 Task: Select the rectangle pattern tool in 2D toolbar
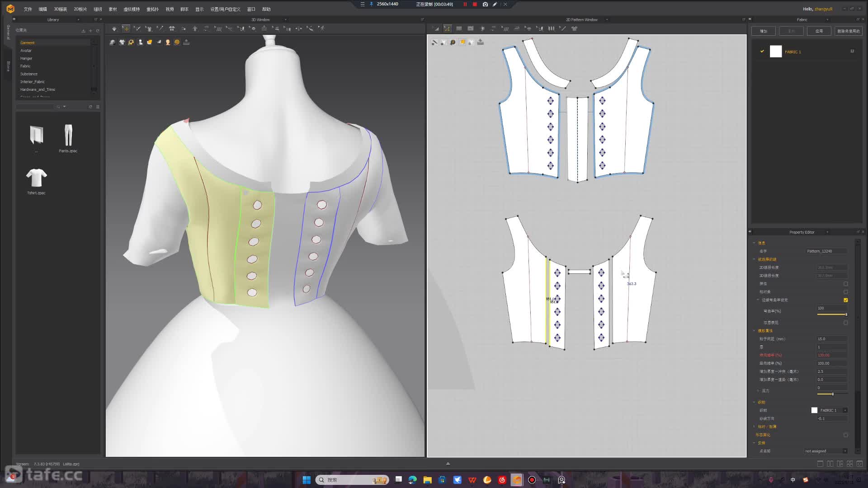click(459, 28)
